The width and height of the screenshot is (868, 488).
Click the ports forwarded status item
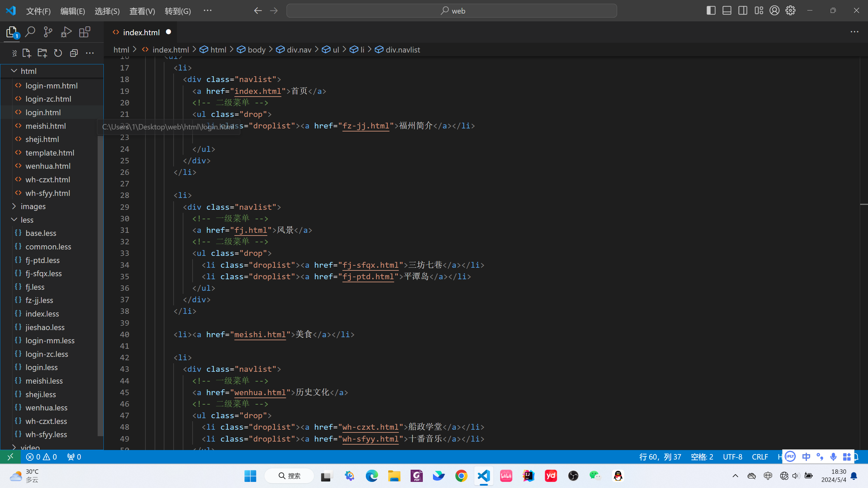(74, 457)
